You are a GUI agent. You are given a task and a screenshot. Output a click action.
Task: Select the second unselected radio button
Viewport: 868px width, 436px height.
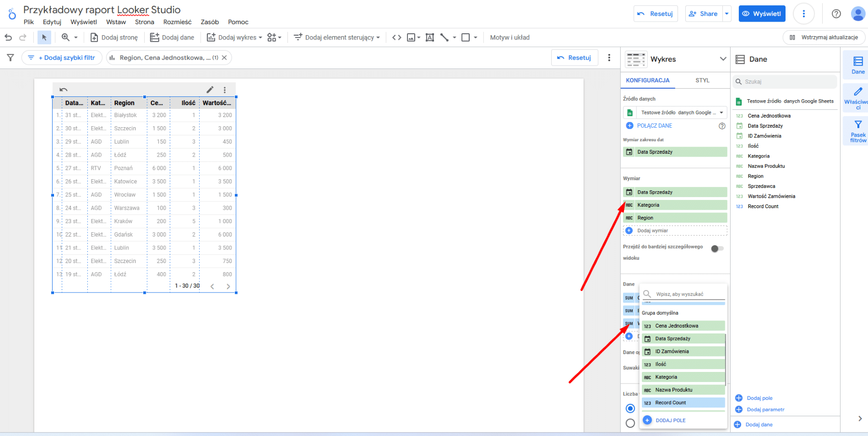coord(630,423)
